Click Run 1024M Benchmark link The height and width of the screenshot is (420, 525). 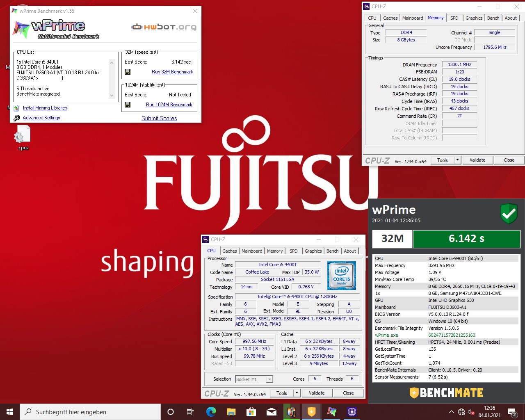pyautogui.click(x=169, y=105)
